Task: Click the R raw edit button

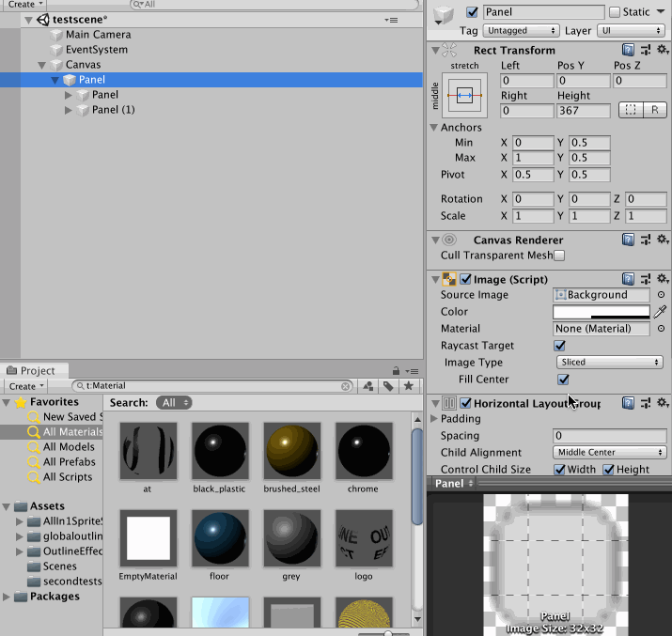Action: point(654,110)
